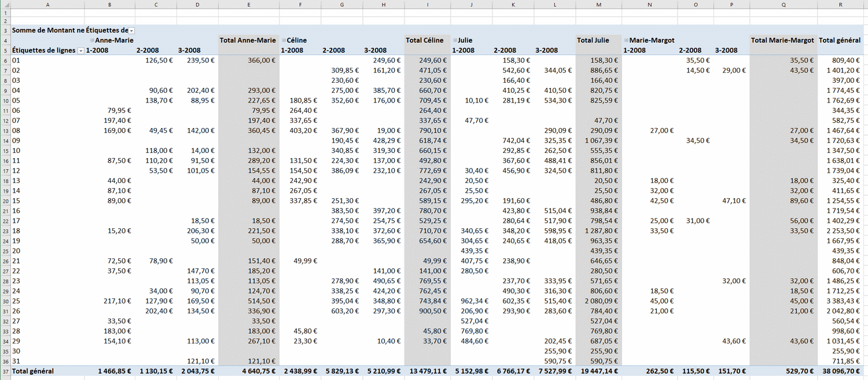This screenshot has height=380, width=868.
Task: Open the Étiquettes de colonnes filter dropdown
Action: [131, 30]
